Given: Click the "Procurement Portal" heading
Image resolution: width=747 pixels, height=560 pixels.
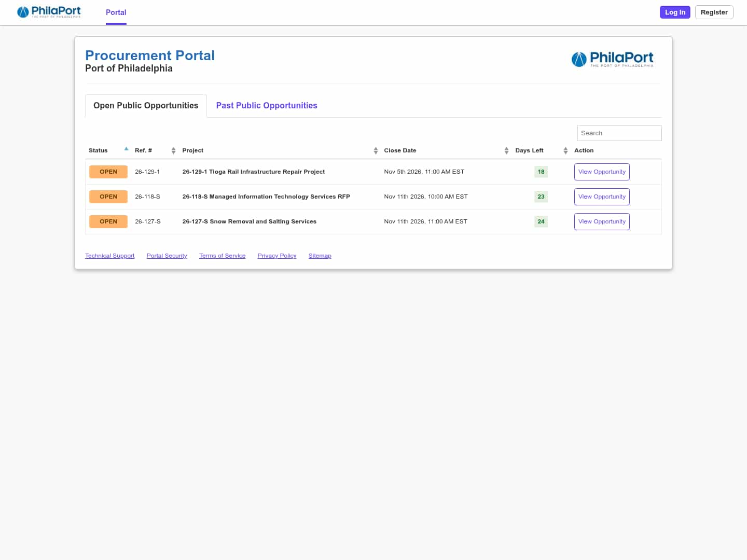Looking at the screenshot, I should click(150, 55).
